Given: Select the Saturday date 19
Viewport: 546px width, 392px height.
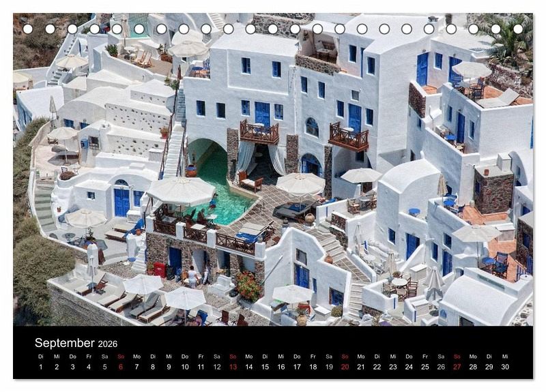Looking at the screenshot, I should coord(329,367).
